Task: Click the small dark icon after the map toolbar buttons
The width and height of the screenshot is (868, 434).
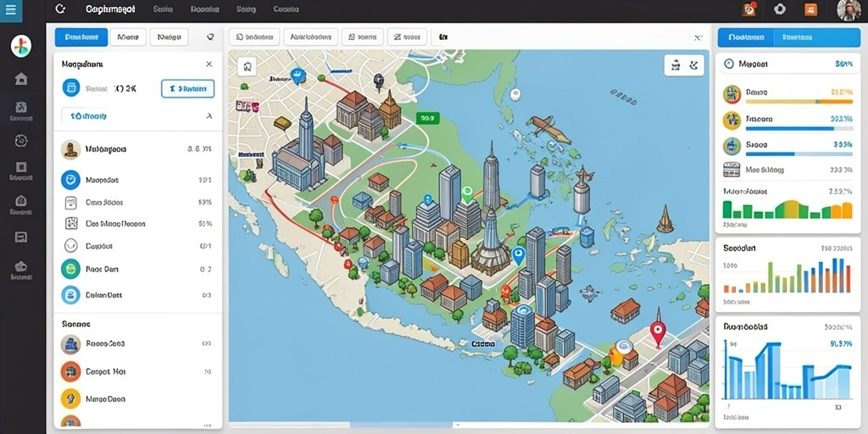Action: 442,37
